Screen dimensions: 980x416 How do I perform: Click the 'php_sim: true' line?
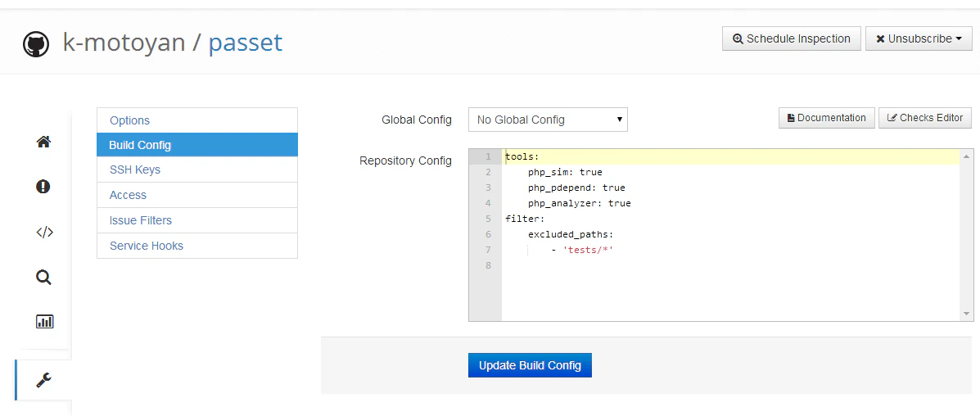click(565, 172)
